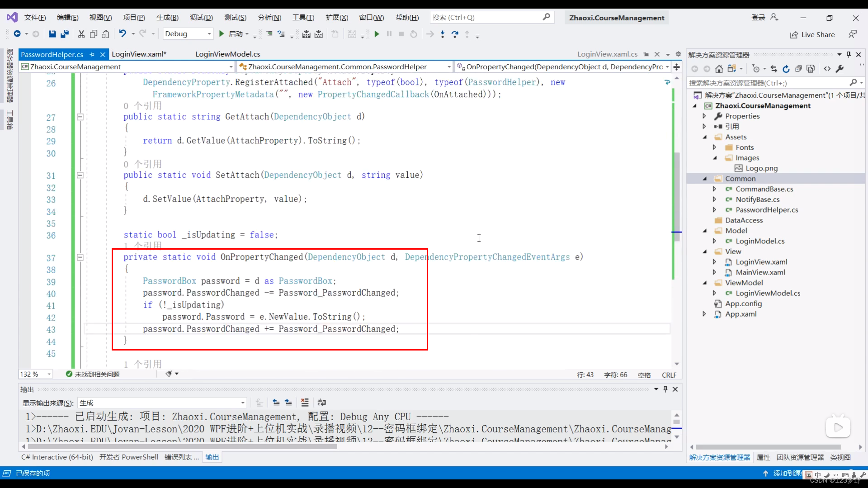Open the 工具(T) menu
868x488 pixels.
pos(303,17)
